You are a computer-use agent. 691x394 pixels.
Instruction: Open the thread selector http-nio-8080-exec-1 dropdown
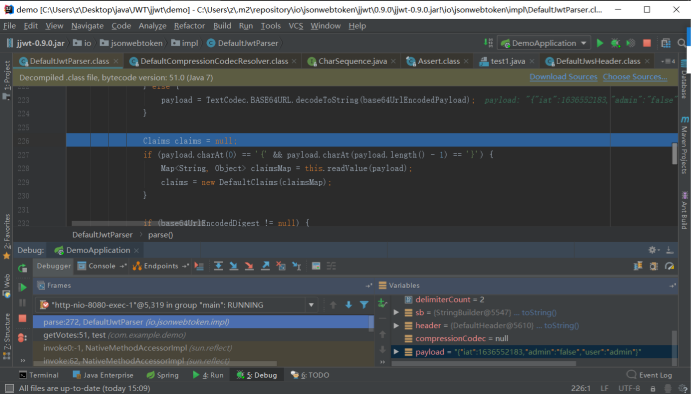click(176, 305)
